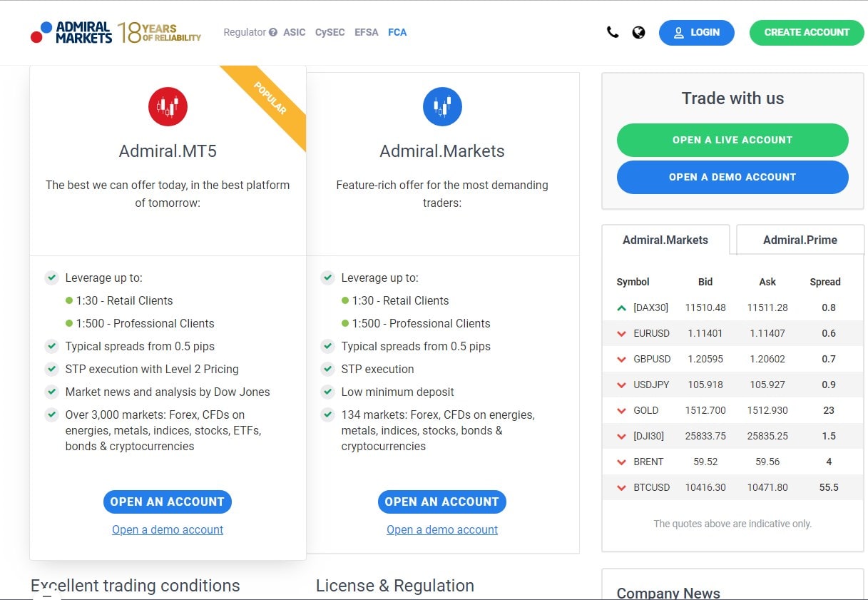Image resolution: width=868 pixels, height=600 pixels.
Task: Switch to the Admiral.Prime quotes tab
Action: [x=800, y=240]
